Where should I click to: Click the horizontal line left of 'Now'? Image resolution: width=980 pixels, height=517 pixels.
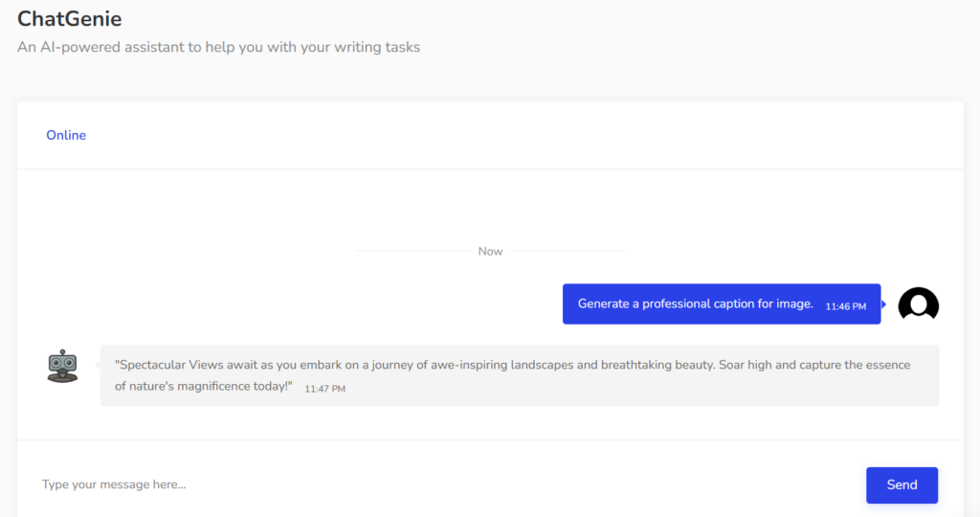click(412, 251)
